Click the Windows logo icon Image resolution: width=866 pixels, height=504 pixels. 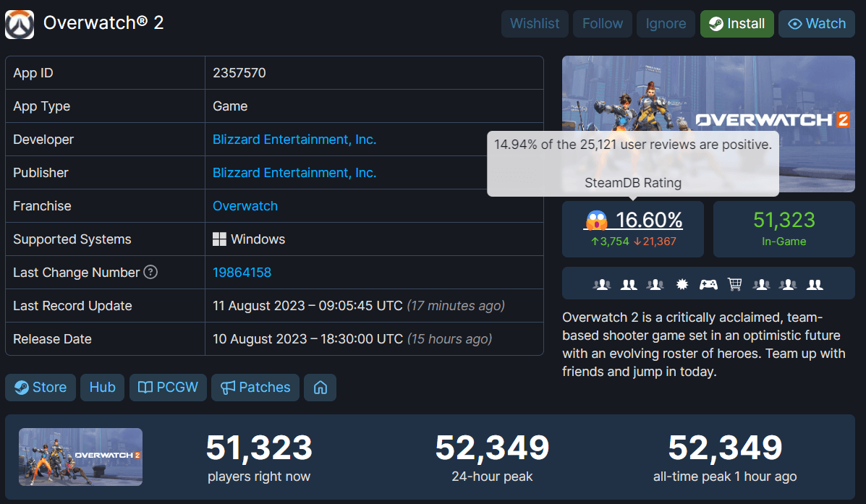pos(219,239)
